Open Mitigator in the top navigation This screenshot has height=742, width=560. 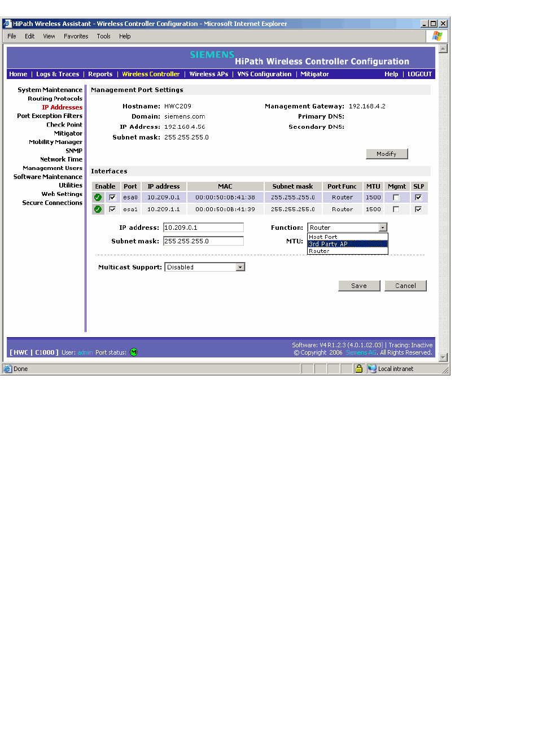314,74
